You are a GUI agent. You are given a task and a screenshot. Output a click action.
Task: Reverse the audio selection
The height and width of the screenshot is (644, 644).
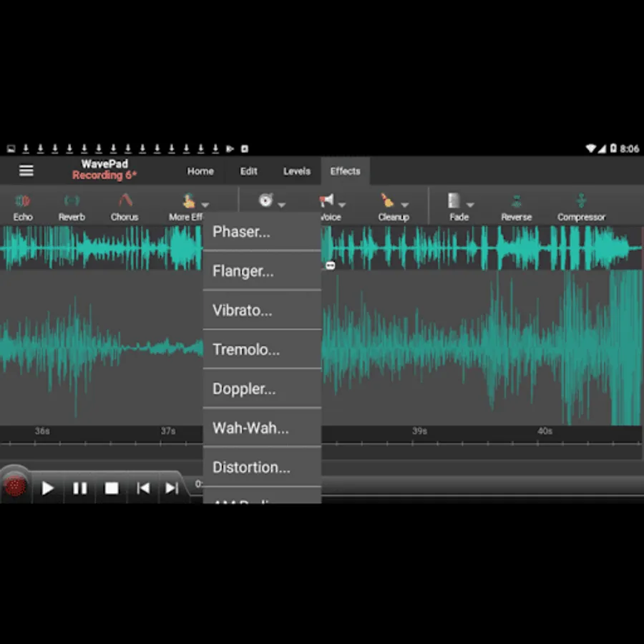point(516,206)
